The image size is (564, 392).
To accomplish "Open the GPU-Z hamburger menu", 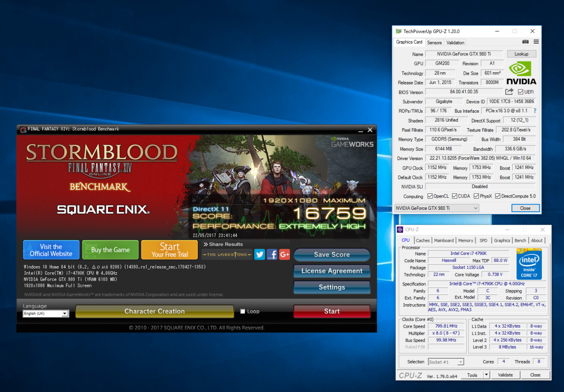I will pos(536,42).
